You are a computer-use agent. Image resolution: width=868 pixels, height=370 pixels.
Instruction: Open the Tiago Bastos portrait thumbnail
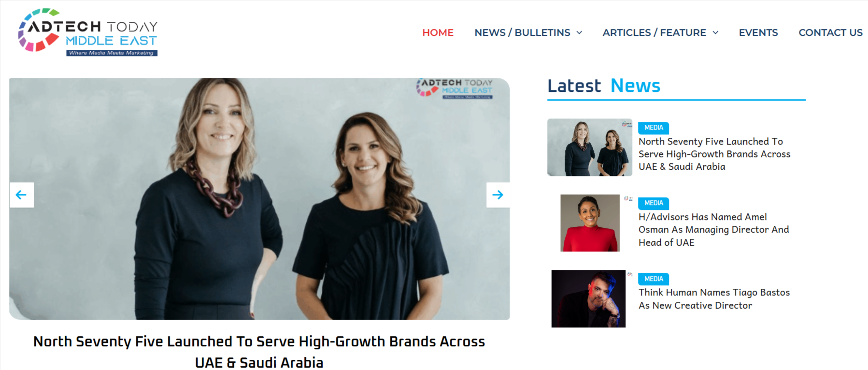click(x=588, y=298)
